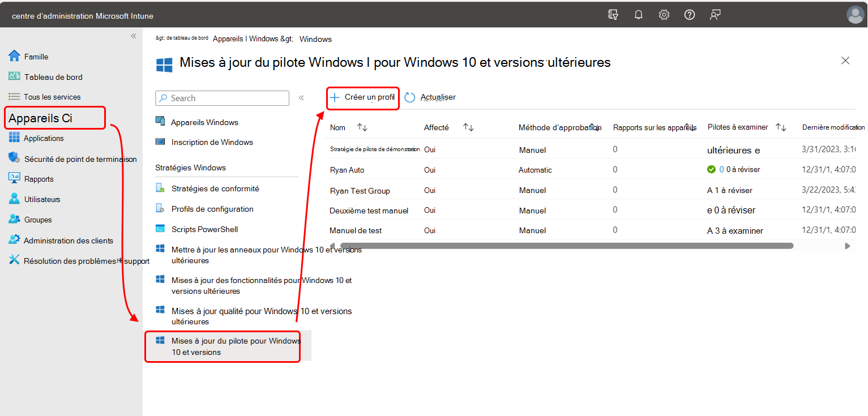
Task: Open the portal settings gear icon
Action: coord(664,15)
